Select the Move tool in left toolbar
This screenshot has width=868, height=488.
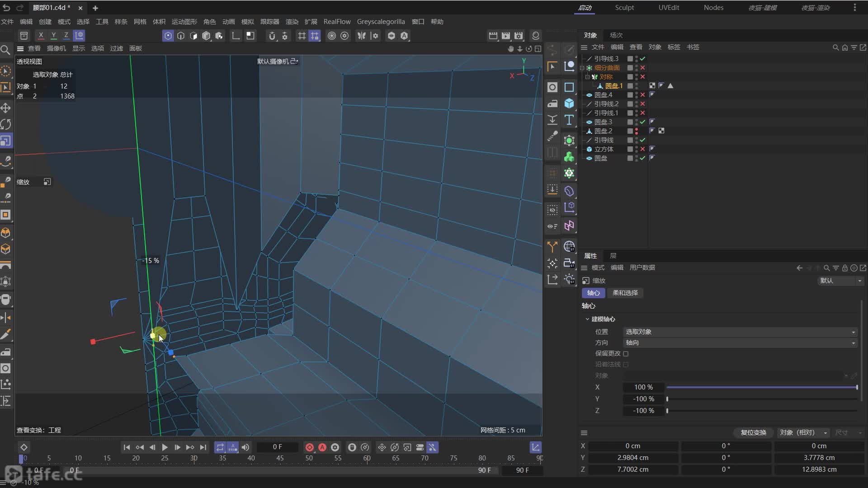(x=6, y=108)
